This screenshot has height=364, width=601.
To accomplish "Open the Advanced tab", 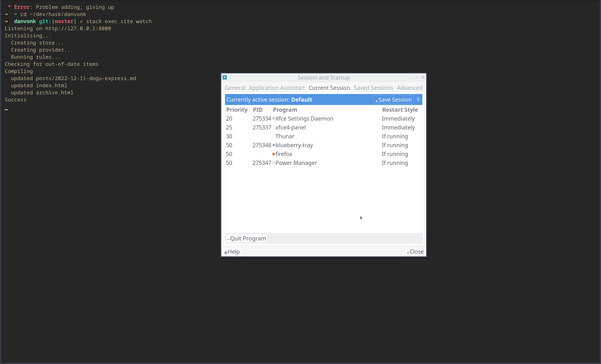I will point(410,88).
